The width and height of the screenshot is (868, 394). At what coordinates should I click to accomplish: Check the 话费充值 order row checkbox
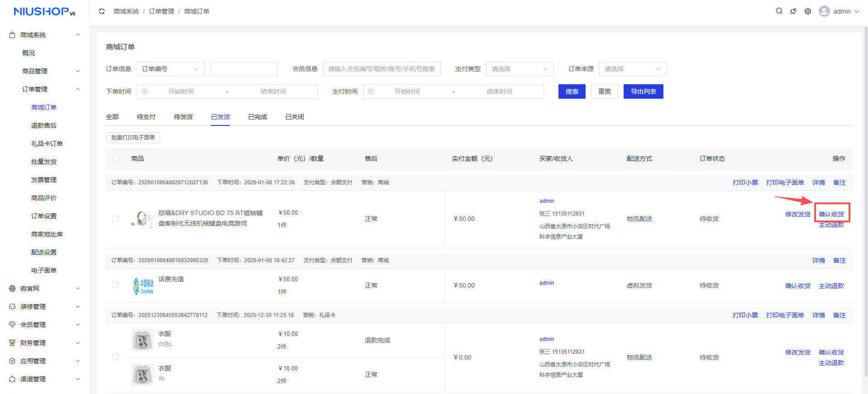(x=115, y=285)
